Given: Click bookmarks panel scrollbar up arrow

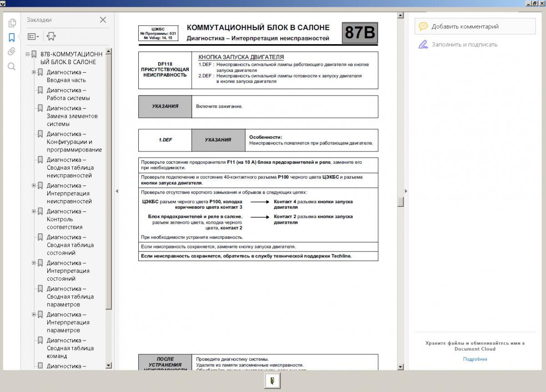Looking at the screenshot, I should [x=108, y=52].
